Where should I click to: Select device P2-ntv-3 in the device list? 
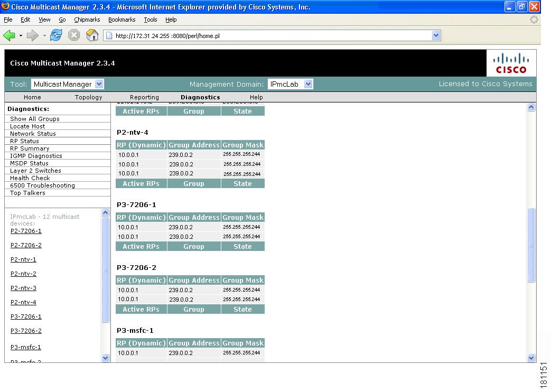(x=23, y=288)
